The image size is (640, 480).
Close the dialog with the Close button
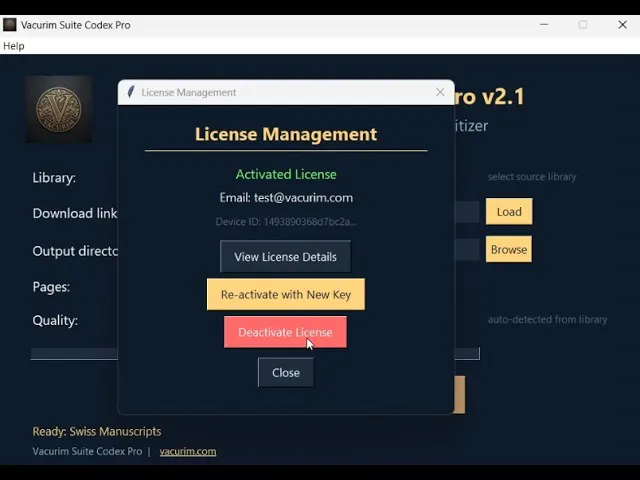tap(286, 373)
